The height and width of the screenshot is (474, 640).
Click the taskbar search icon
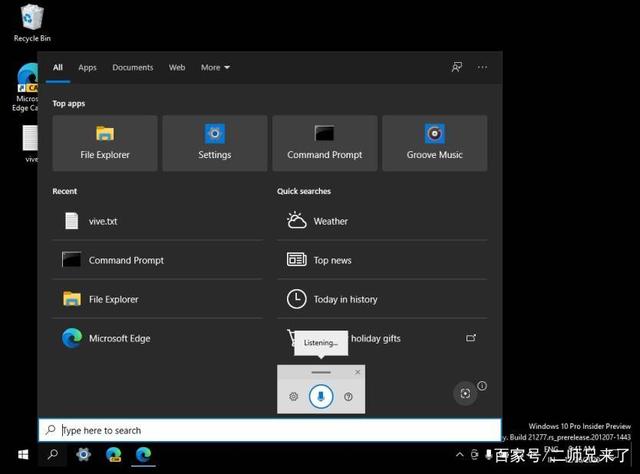[53, 454]
